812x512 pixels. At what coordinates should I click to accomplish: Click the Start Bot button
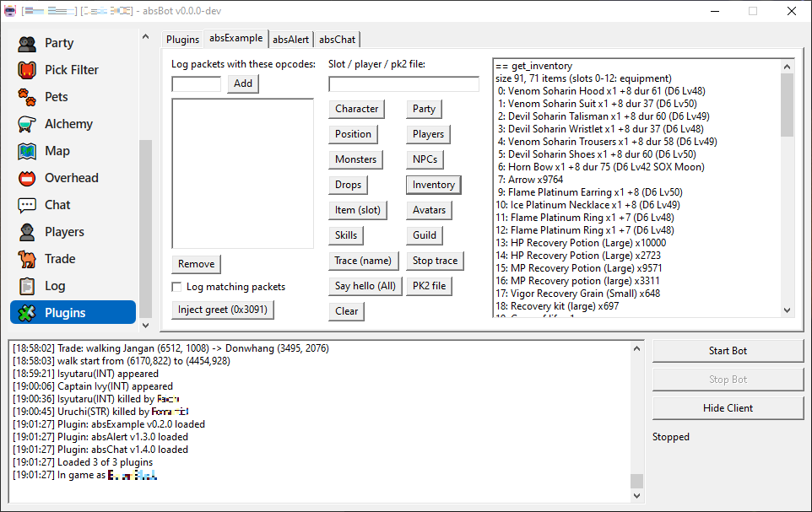728,351
